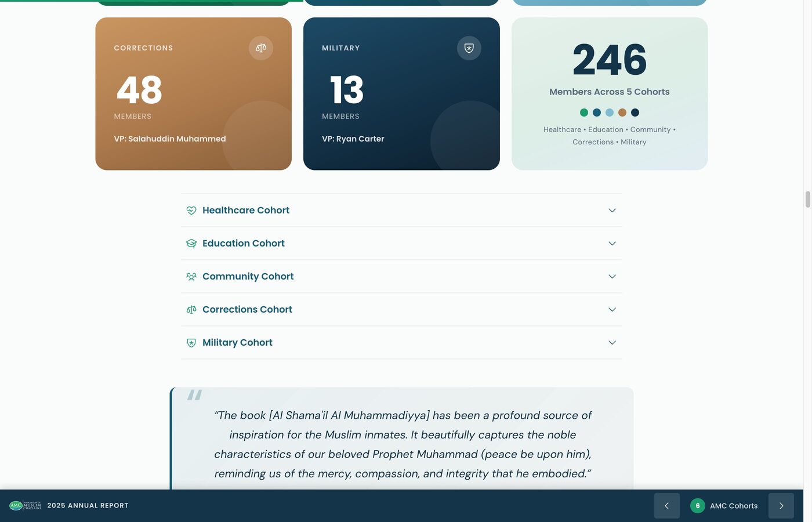Expand the Education Cohort chevron
This screenshot has height=522, width=812.
click(612, 244)
